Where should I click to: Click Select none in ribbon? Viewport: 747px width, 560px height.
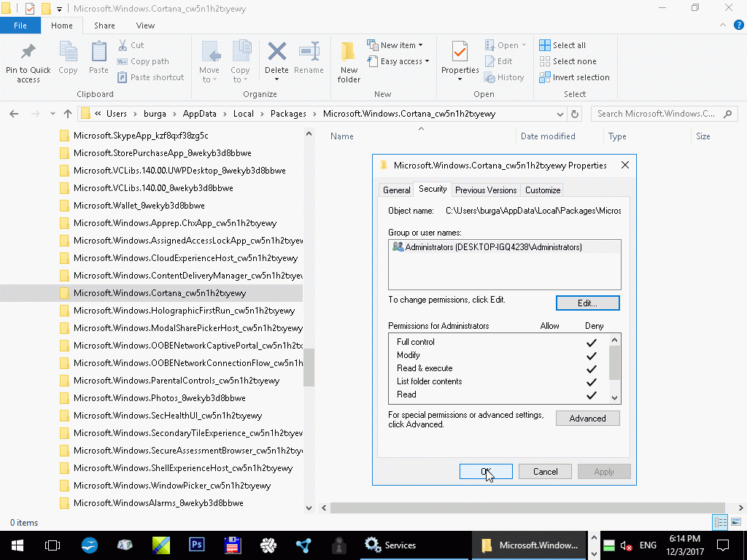568,61
